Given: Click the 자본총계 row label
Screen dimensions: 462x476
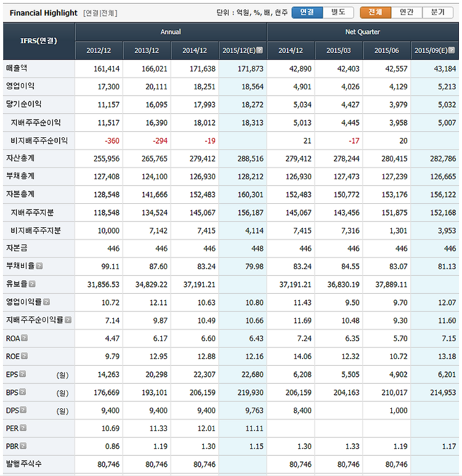Looking at the screenshot, I should coord(20,194).
